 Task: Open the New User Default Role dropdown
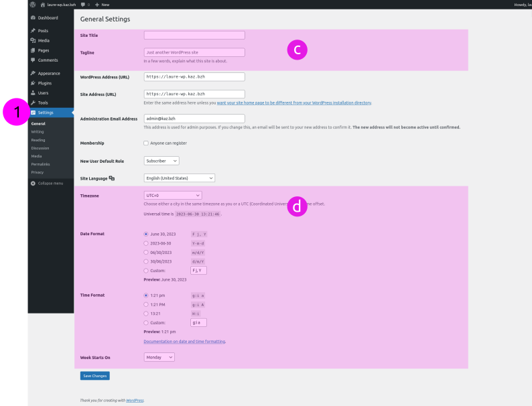pos(161,161)
